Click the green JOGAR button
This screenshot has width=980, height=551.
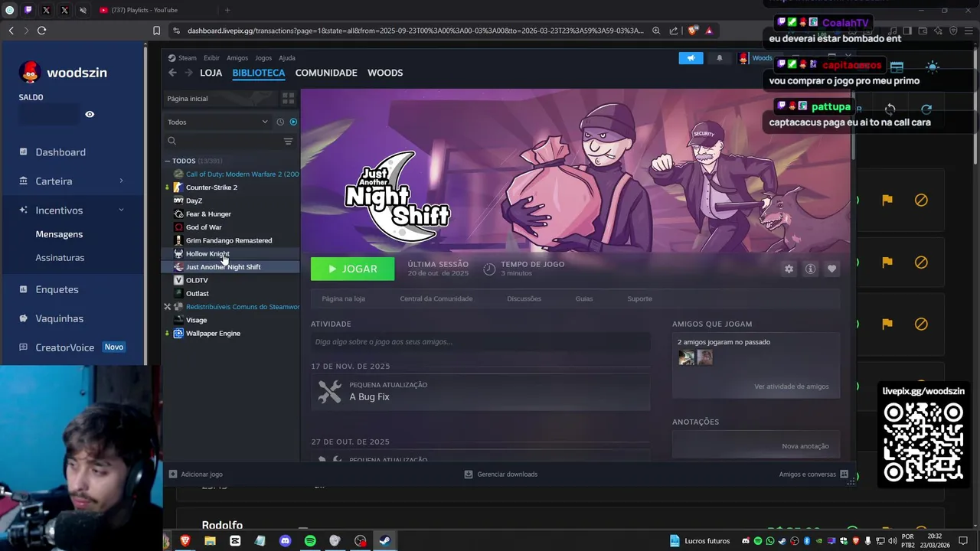coord(352,269)
